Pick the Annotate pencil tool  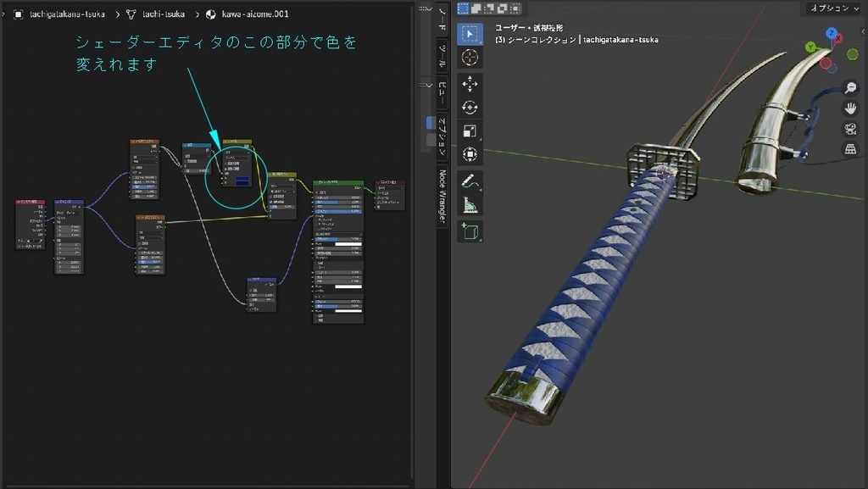point(470,181)
